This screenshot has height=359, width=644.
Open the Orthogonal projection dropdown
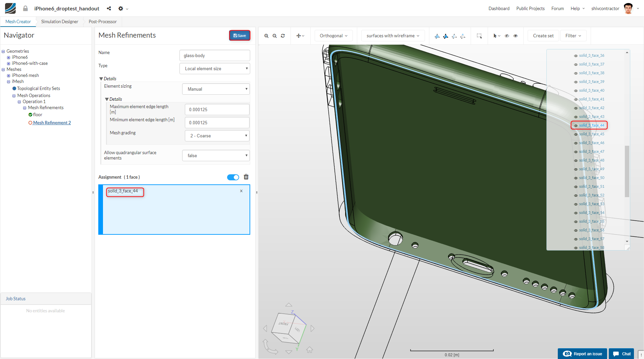click(x=333, y=36)
